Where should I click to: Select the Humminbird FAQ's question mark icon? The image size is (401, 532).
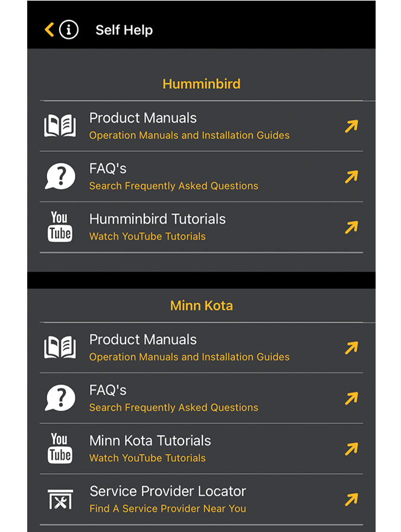[59, 176]
